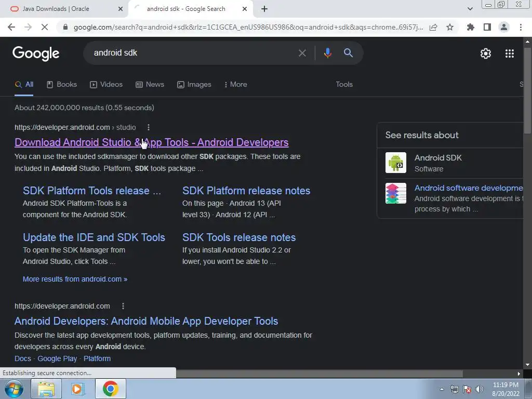
Task: Open File Explorer from the taskbar
Action: [x=46, y=389]
